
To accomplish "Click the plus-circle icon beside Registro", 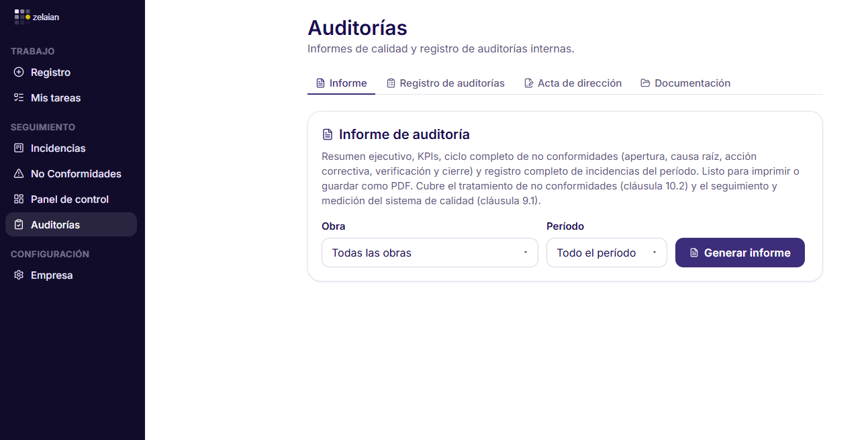I will 19,72.
